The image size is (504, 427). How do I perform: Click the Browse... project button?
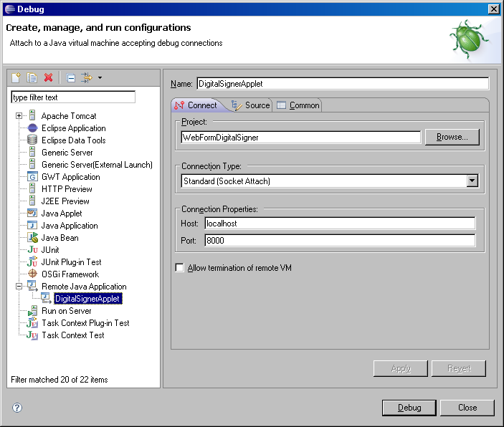pos(452,137)
